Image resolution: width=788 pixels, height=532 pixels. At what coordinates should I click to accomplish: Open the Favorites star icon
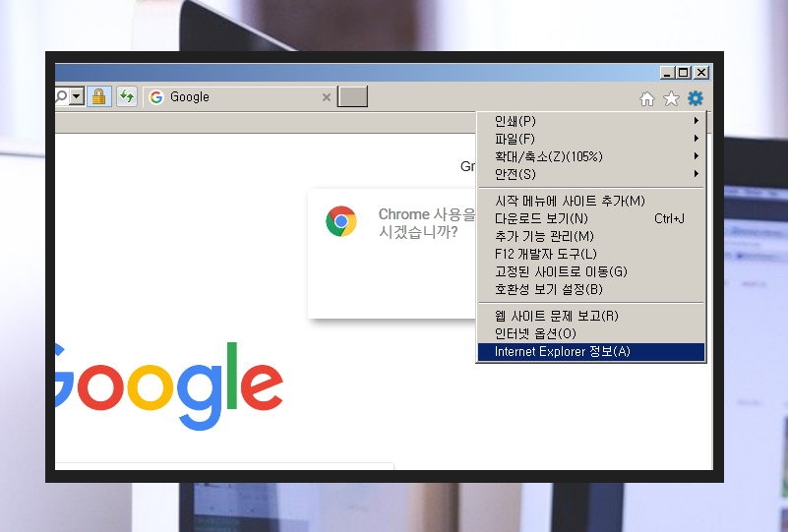(x=671, y=98)
